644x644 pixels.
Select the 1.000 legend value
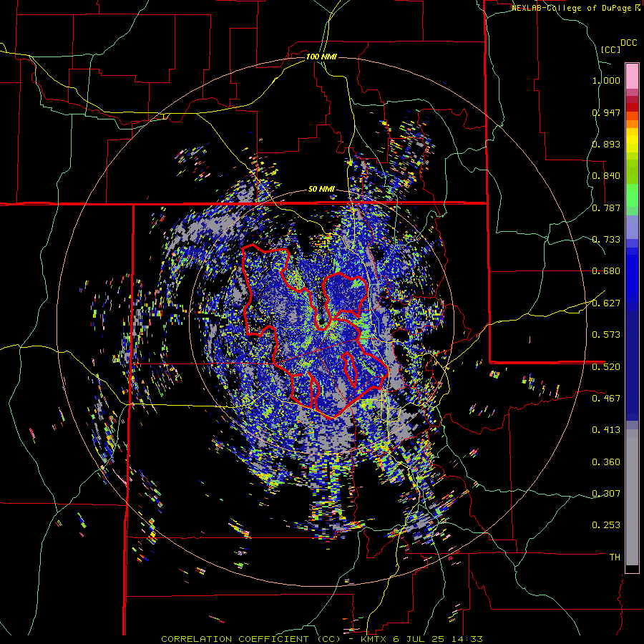(606, 80)
